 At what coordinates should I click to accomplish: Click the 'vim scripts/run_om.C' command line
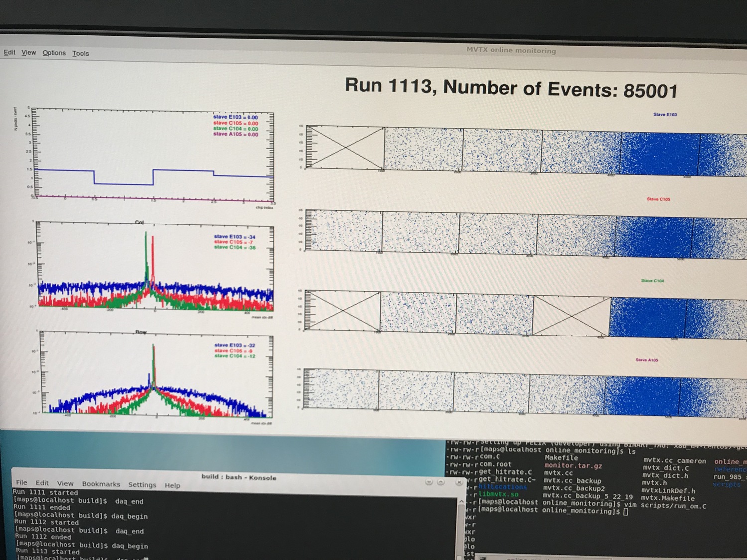[664, 505]
